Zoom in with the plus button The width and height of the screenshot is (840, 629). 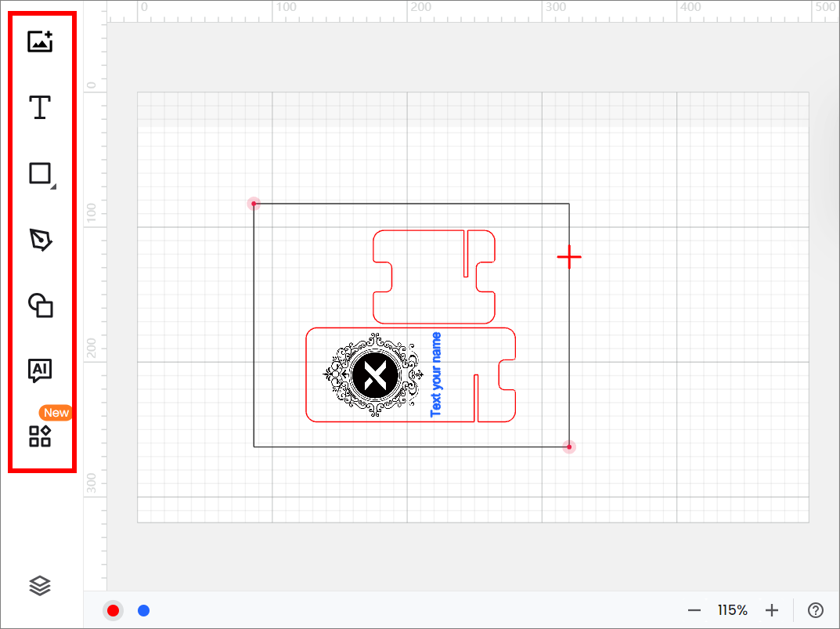point(772,610)
